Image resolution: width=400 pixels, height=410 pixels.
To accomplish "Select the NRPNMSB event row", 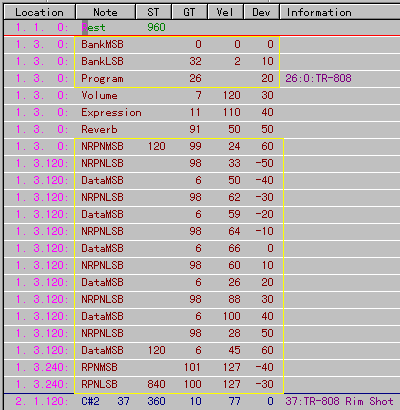I will click(x=202, y=146).
